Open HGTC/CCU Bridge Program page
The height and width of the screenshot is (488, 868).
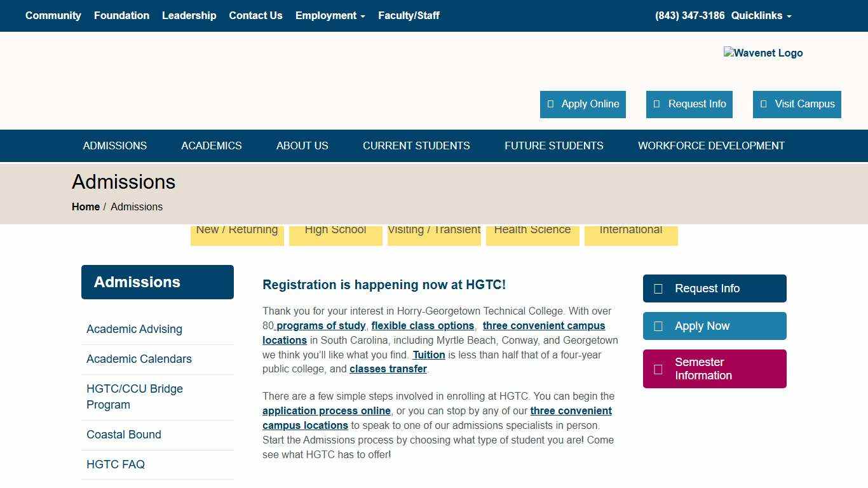[x=135, y=396]
